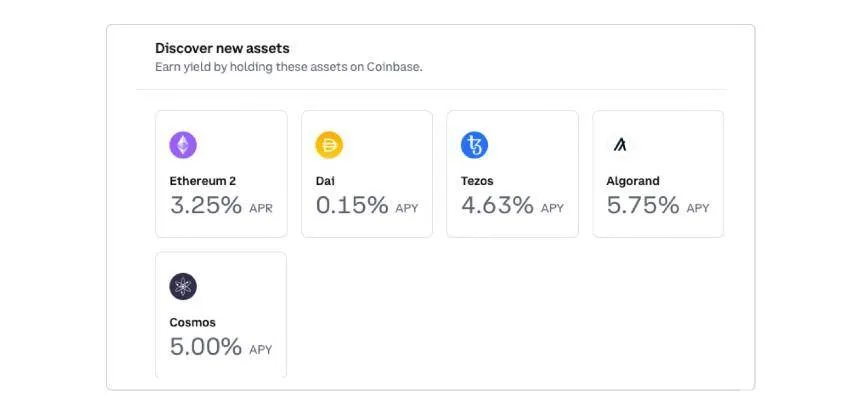Click the 3.25% Ethereum 2 rate
This screenshot has height=418, width=867.
click(206, 206)
